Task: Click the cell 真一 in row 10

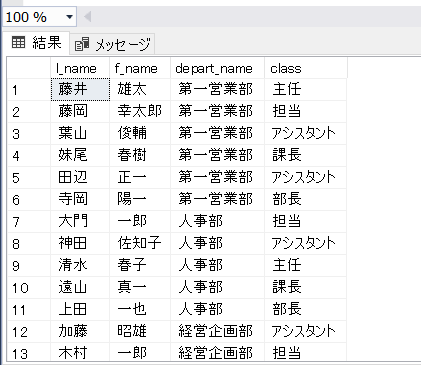Action: (x=140, y=287)
